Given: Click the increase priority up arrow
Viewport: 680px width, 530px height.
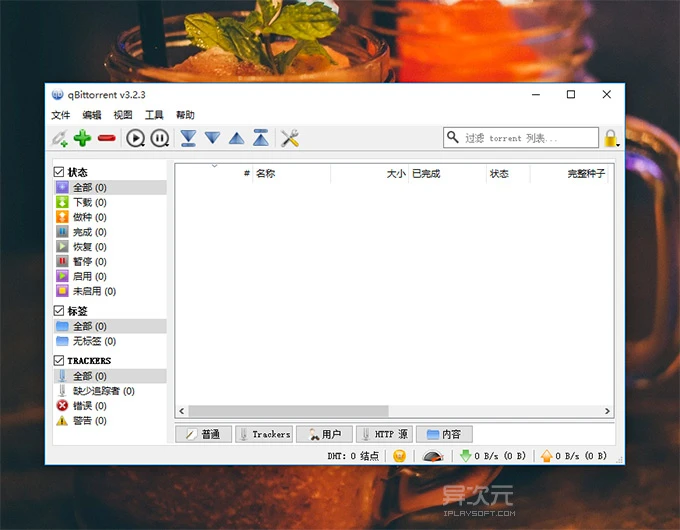Looking at the screenshot, I should [x=237, y=138].
